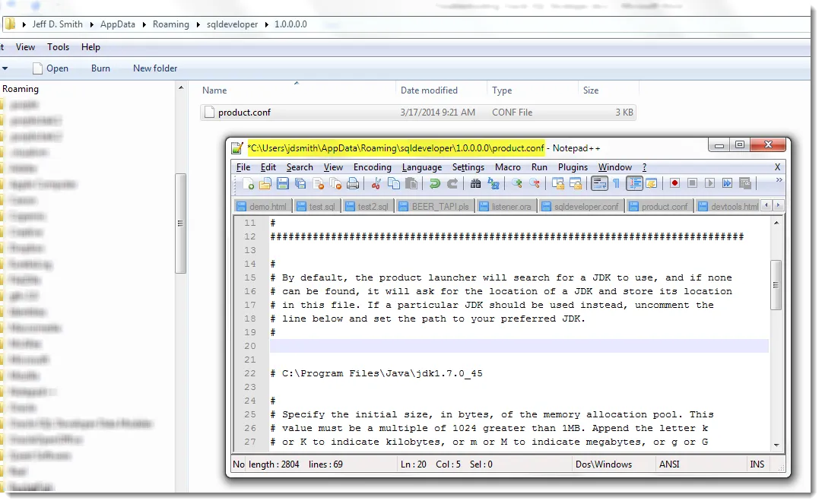Open the question mark help menu
This screenshot has width=822, height=504.
pyautogui.click(x=644, y=167)
